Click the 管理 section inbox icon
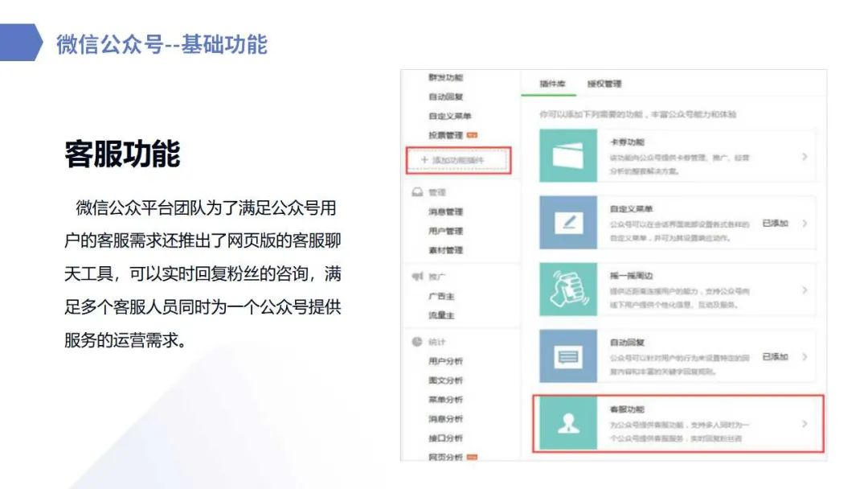Image resolution: width=868 pixels, height=489 pixels. pyautogui.click(x=417, y=192)
